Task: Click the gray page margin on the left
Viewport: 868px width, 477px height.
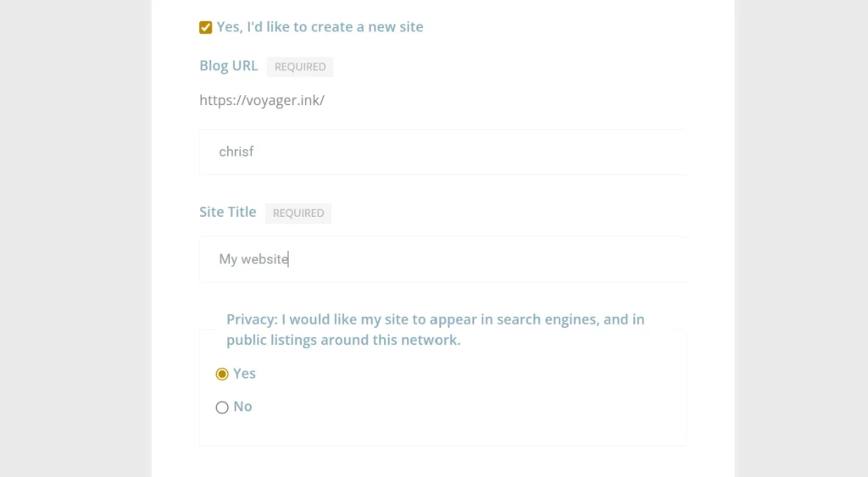Action: [75, 237]
